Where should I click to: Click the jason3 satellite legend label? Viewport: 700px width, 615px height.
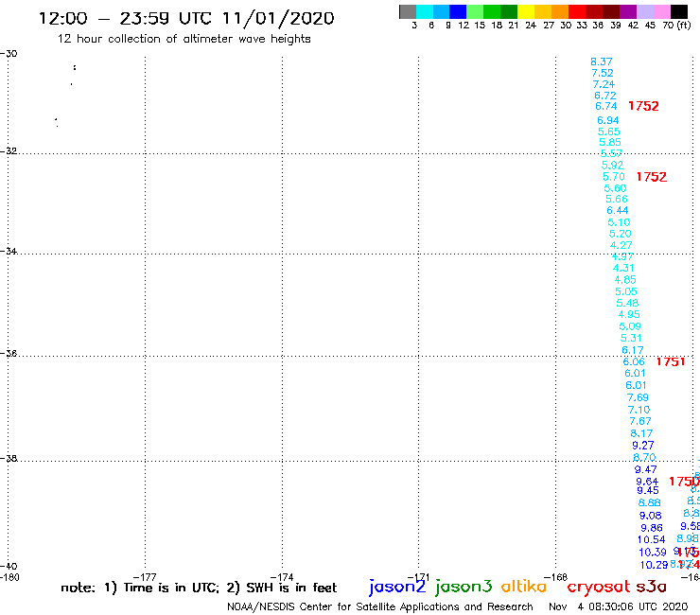coord(464,587)
